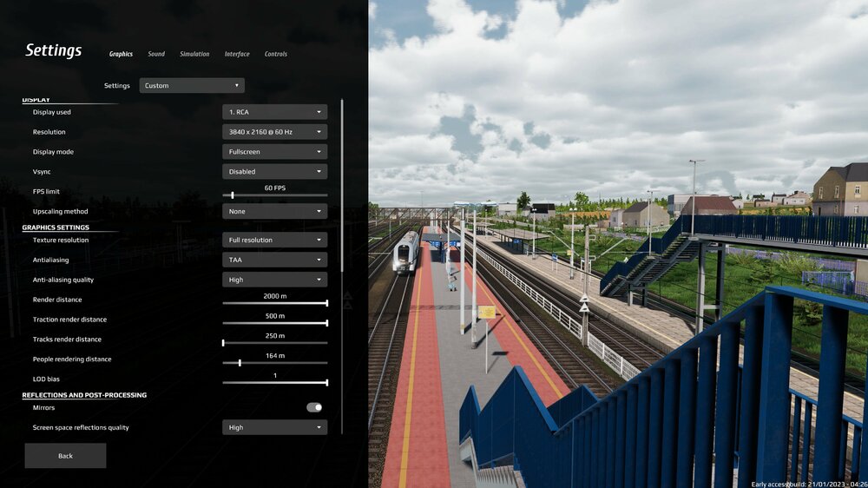Click the Graphics tab
The image size is (868, 488).
click(x=121, y=54)
